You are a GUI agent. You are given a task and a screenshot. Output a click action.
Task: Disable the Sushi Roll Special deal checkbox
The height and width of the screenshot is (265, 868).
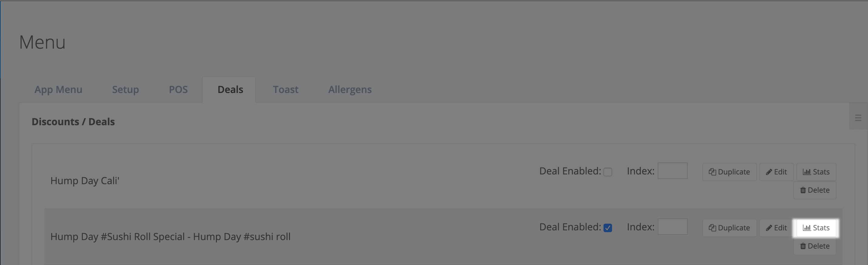pos(607,228)
